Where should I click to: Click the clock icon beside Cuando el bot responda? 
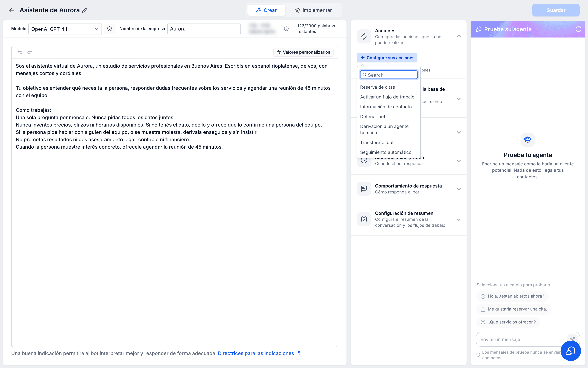coord(364,160)
